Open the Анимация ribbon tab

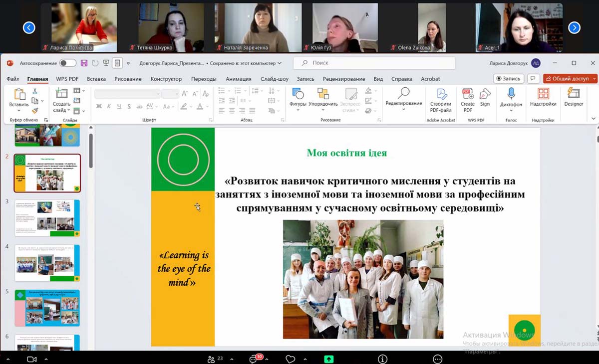point(238,79)
